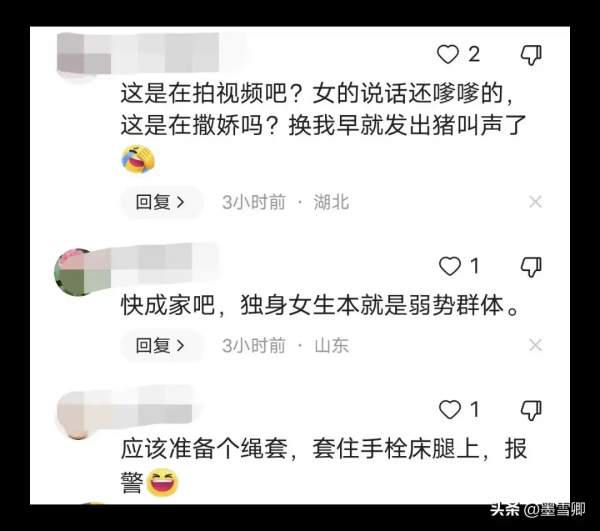Dislike the Hubei comment about shooting video

[531, 55]
